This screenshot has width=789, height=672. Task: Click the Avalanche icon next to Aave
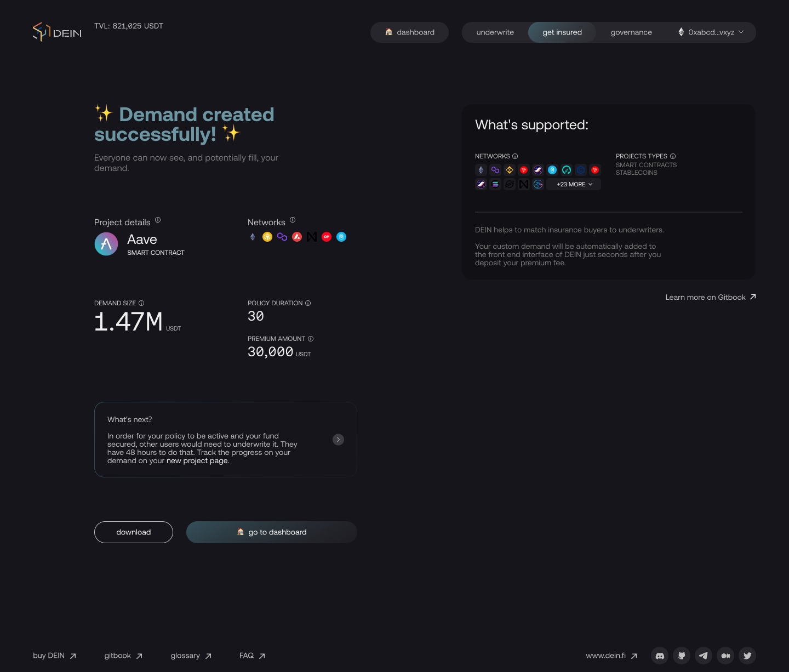296,237
